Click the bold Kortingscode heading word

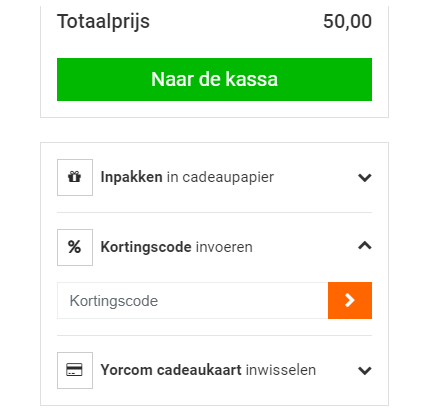coord(146,247)
